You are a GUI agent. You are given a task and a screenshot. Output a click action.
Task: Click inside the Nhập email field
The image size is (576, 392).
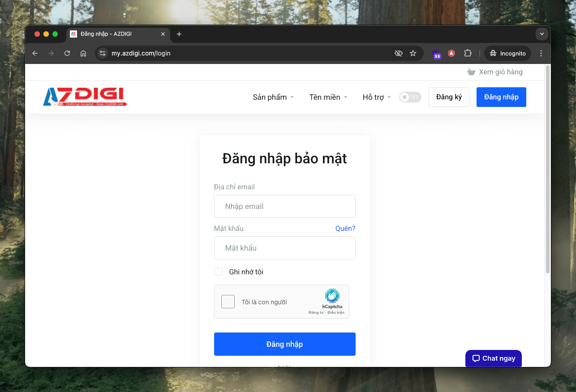tap(284, 206)
